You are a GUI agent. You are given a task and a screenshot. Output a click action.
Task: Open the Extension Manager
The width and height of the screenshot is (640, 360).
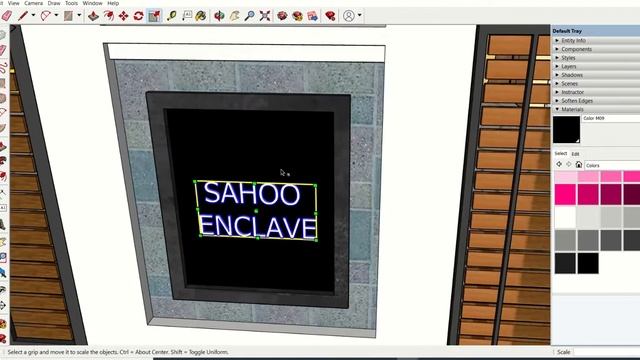[x=330, y=16]
